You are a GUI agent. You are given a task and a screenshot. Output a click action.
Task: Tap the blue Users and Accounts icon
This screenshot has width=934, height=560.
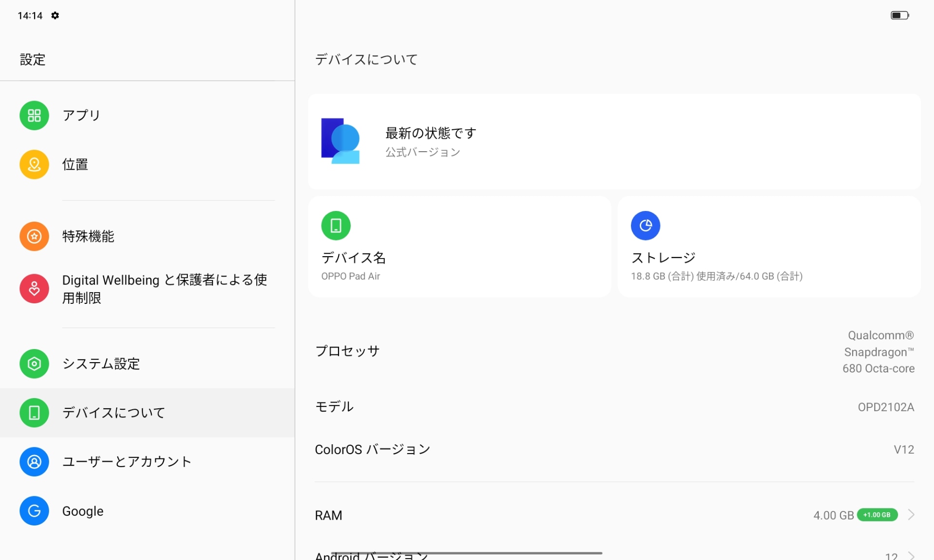tap(34, 462)
